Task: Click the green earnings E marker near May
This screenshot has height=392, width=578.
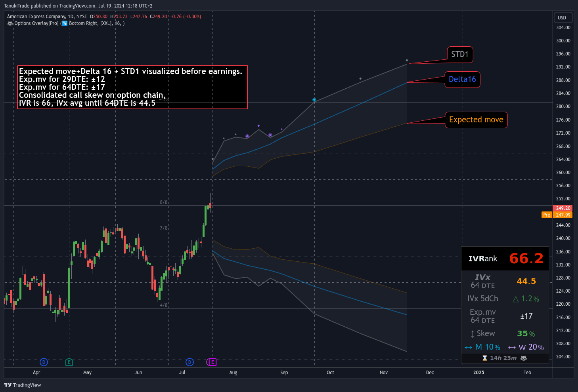Action: click(69, 362)
